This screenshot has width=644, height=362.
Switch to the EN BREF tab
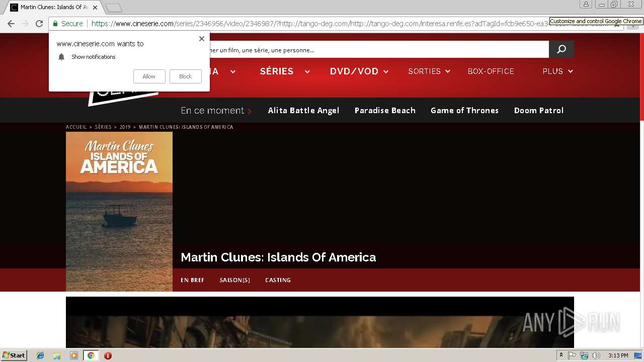click(x=192, y=280)
